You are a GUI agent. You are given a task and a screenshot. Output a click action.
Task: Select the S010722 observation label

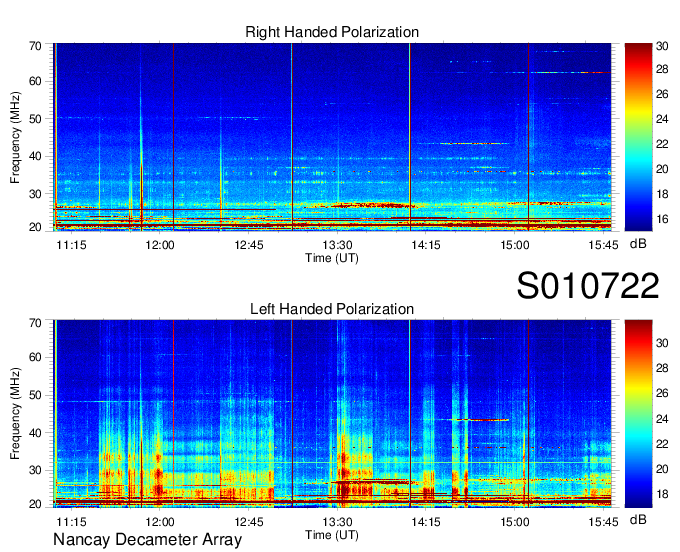click(x=588, y=286)
